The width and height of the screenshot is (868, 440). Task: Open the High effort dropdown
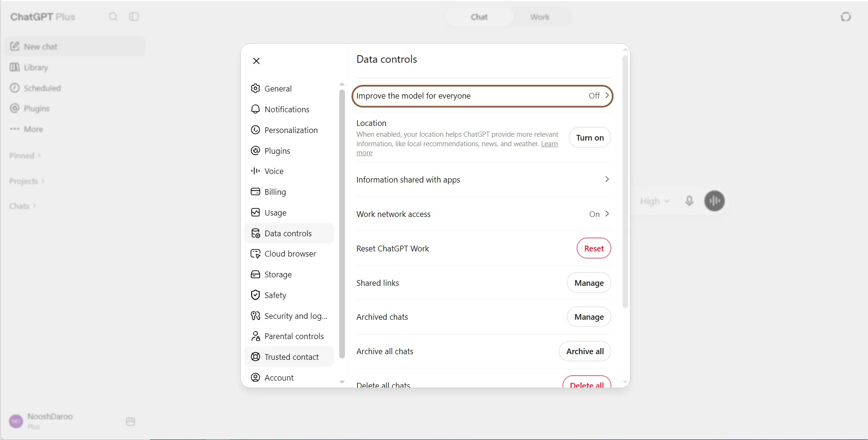coord(655,201)
